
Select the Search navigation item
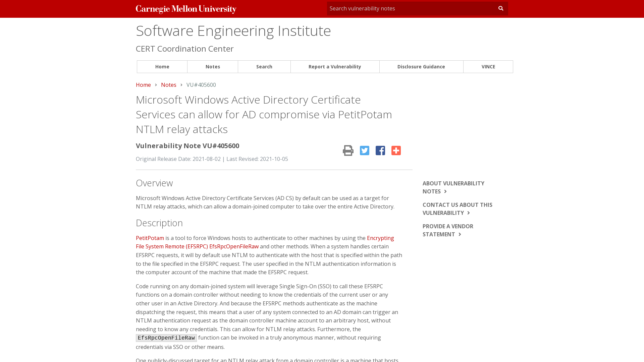tap(264, 66)
